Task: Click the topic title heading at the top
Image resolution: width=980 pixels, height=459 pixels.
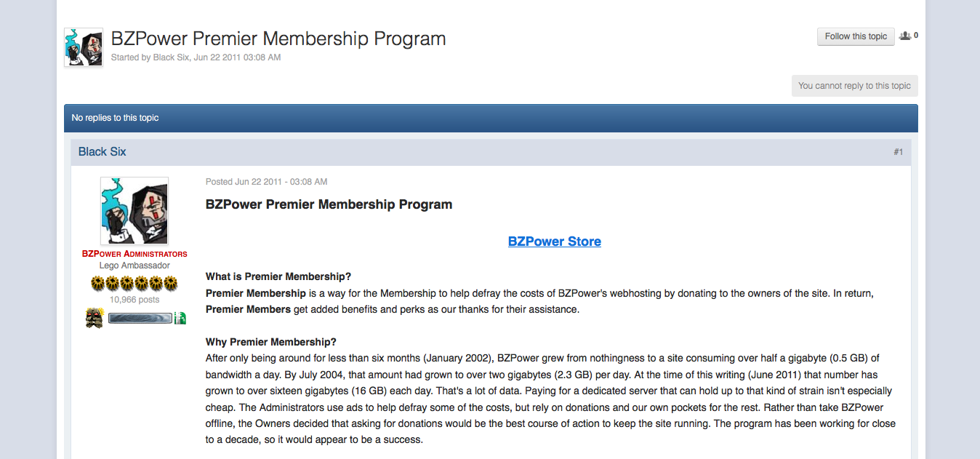Action: 278,39
